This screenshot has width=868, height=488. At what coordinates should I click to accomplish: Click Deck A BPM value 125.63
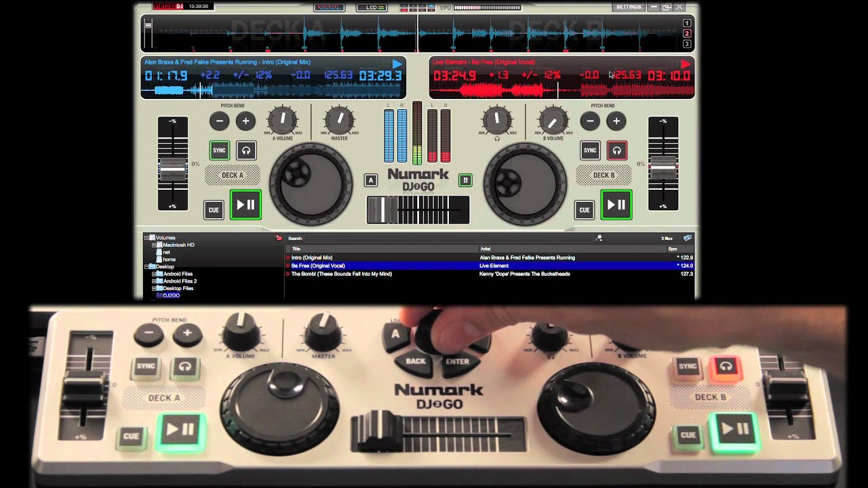338,75
